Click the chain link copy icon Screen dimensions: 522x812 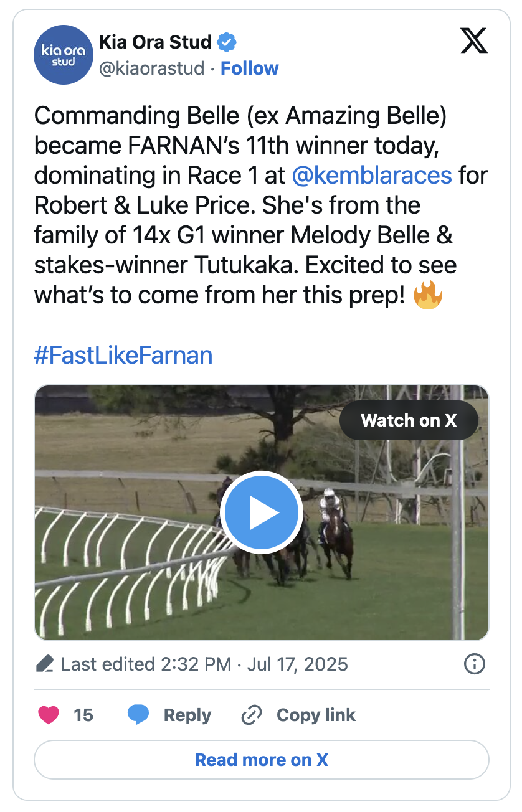point(251,715)
